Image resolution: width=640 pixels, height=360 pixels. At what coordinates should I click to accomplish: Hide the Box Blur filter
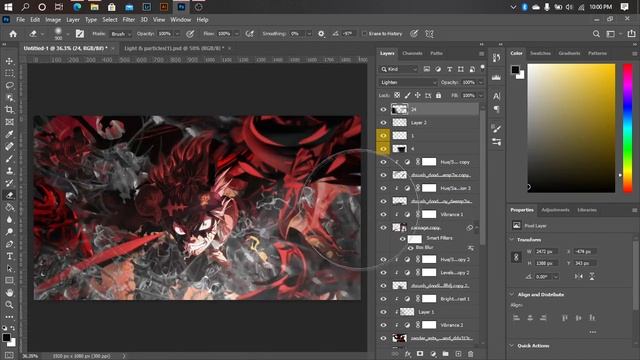[x=411, y=247]
